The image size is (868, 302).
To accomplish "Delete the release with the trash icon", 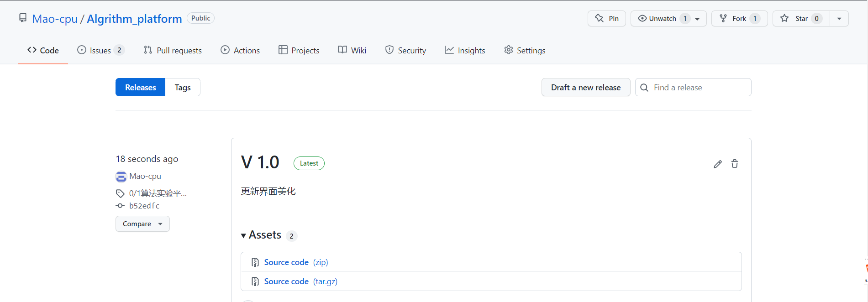I will coord(735,164).
